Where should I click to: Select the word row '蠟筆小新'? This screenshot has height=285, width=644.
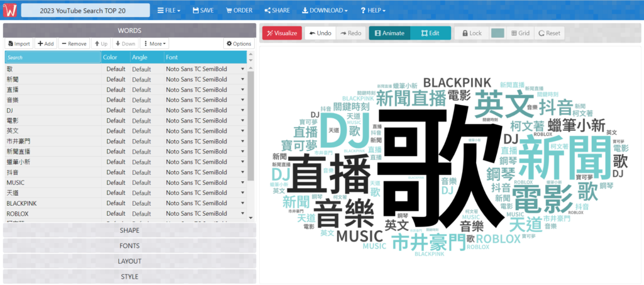pos(126,162)
